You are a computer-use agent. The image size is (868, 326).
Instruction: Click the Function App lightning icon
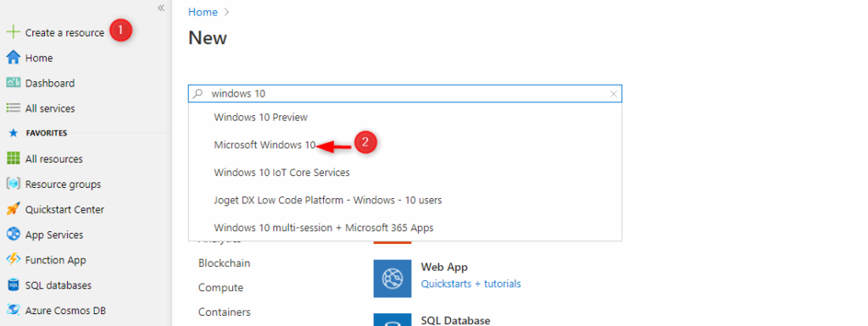click(13, 260)
